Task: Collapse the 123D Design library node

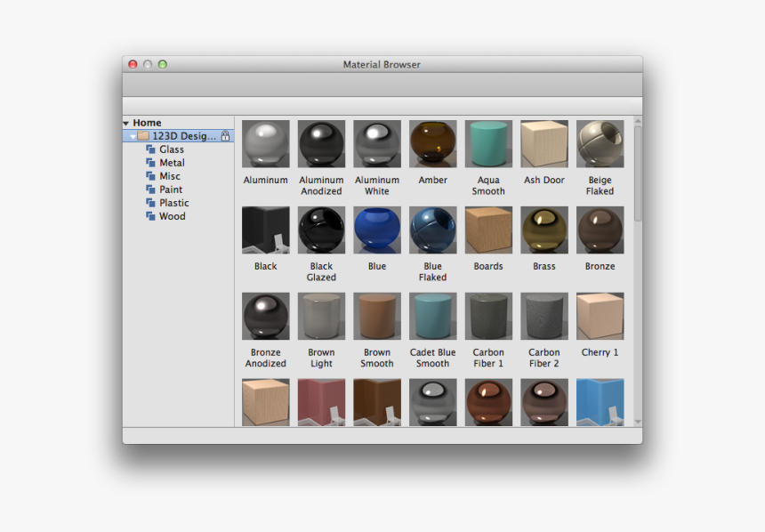Action: click(134, 135)
